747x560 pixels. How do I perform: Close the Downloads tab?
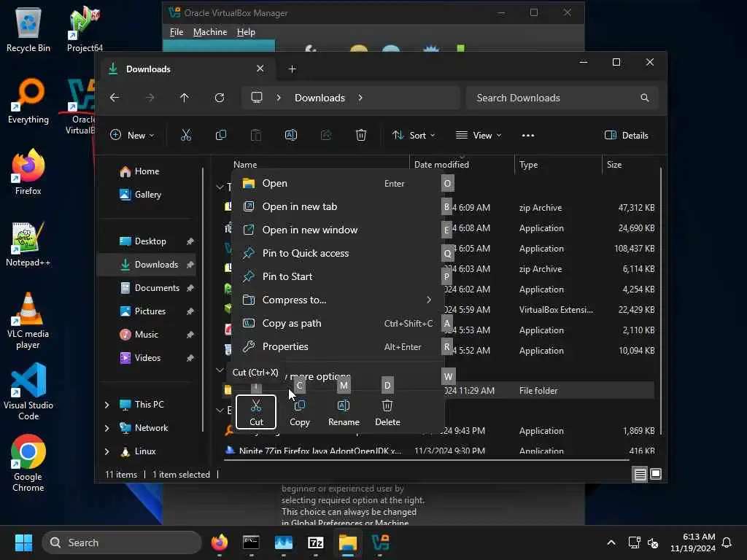(x=260, y=69)
